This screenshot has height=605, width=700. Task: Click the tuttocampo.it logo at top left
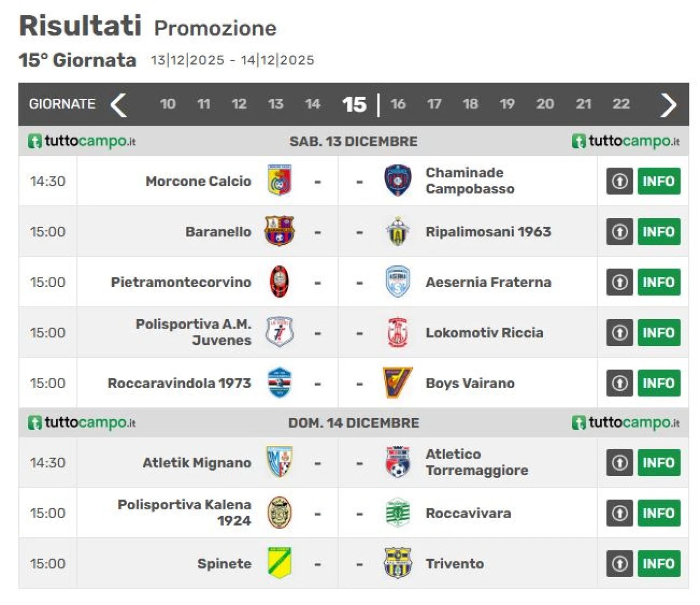82,141
